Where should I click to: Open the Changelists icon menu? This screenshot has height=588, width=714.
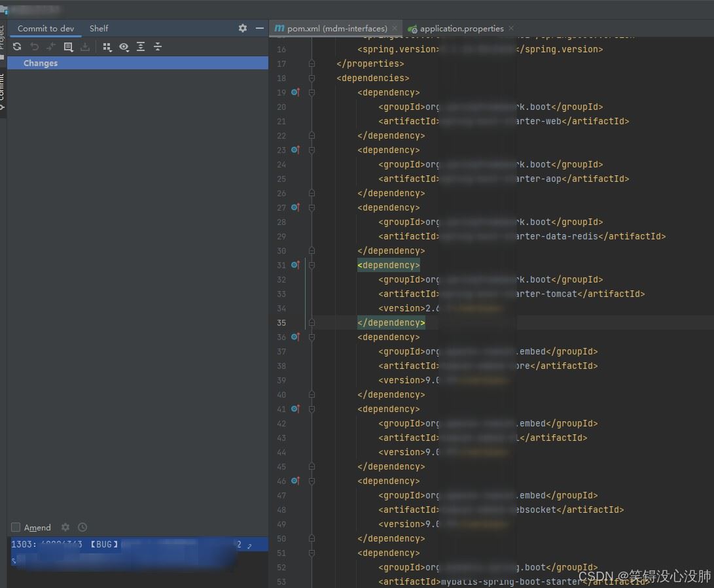pyautogui.click(x=68, y=47)
